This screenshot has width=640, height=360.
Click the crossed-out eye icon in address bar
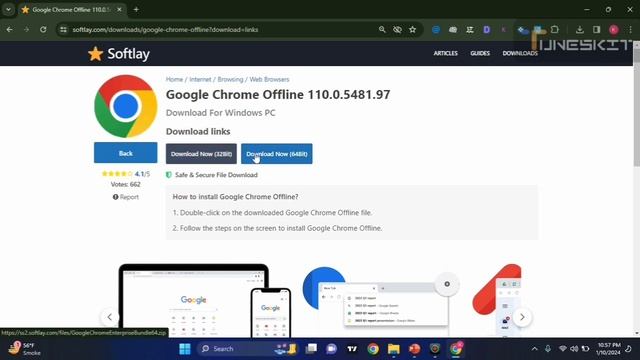tap(397, 30)
